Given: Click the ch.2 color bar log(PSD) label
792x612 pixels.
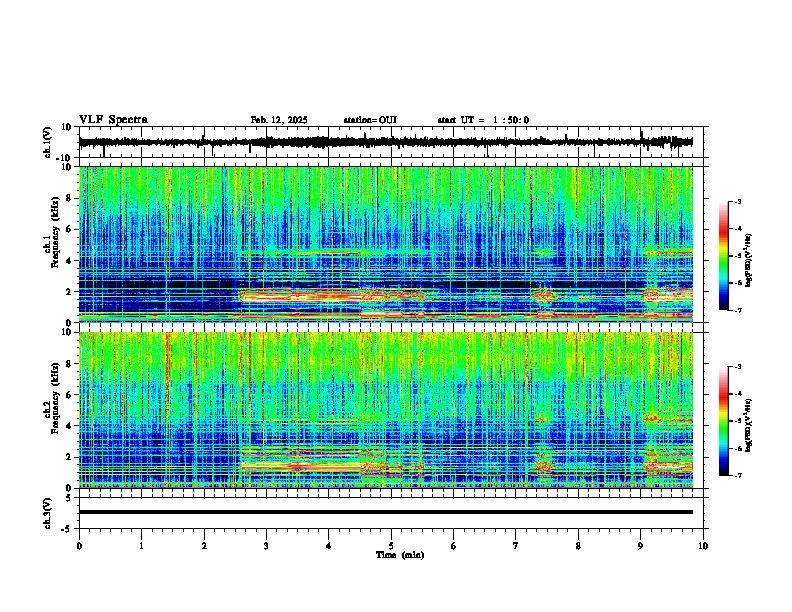Looking at the screenshot, I should point(748,425).
